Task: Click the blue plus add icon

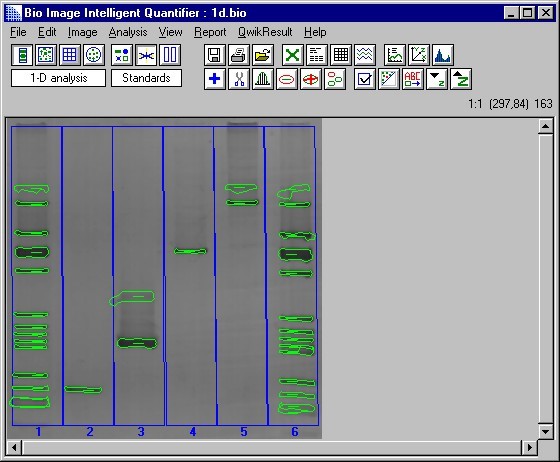Action: coord(215,79)
